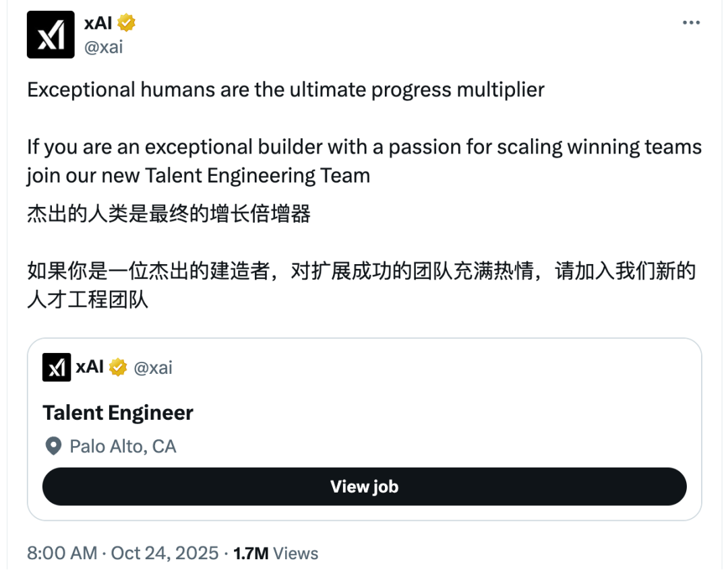Click the "join our new Talent Engineering Team" text
This screenshot has height=570, width=728.
coord(198,176)
